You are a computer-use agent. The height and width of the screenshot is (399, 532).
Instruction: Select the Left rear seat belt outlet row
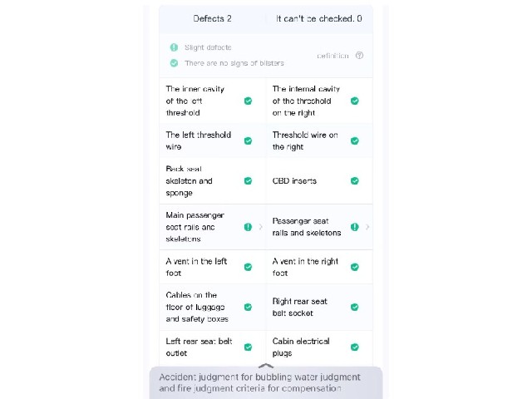click(213, 347)
